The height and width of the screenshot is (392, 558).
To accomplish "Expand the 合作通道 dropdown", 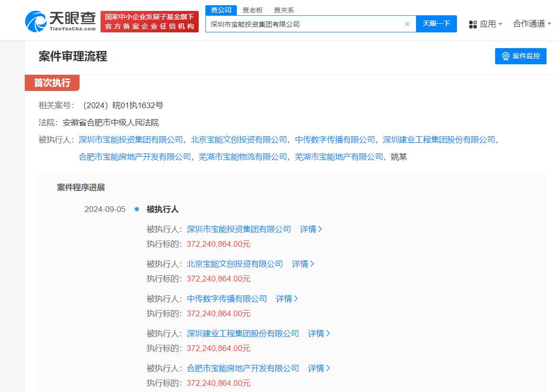I will coord(532,24).
